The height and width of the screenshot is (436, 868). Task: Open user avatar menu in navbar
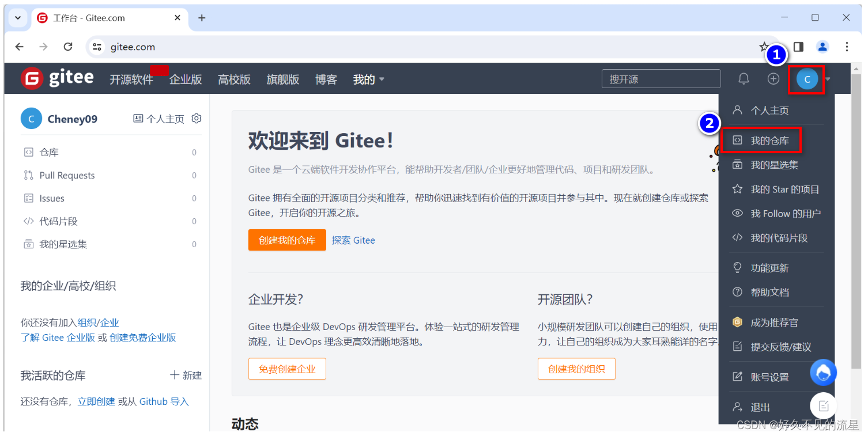click(x=807, y=79)
